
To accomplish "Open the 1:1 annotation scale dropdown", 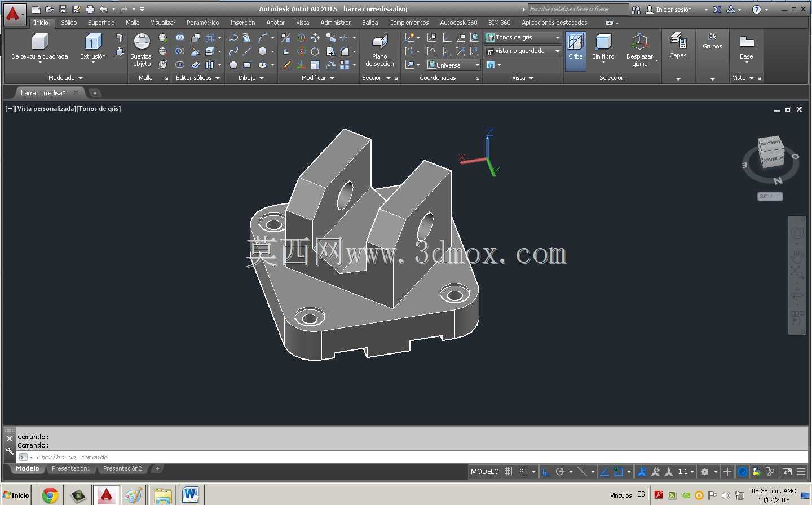I will [x=686, y=472].
